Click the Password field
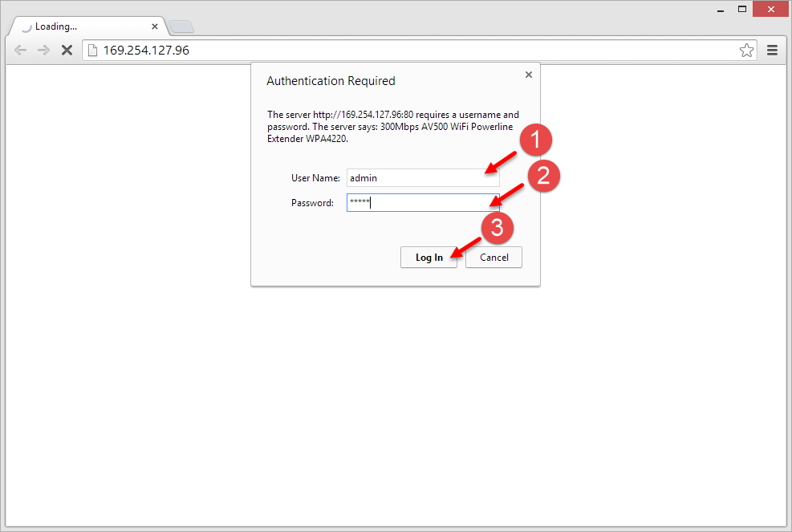 (x=423, y=202)
